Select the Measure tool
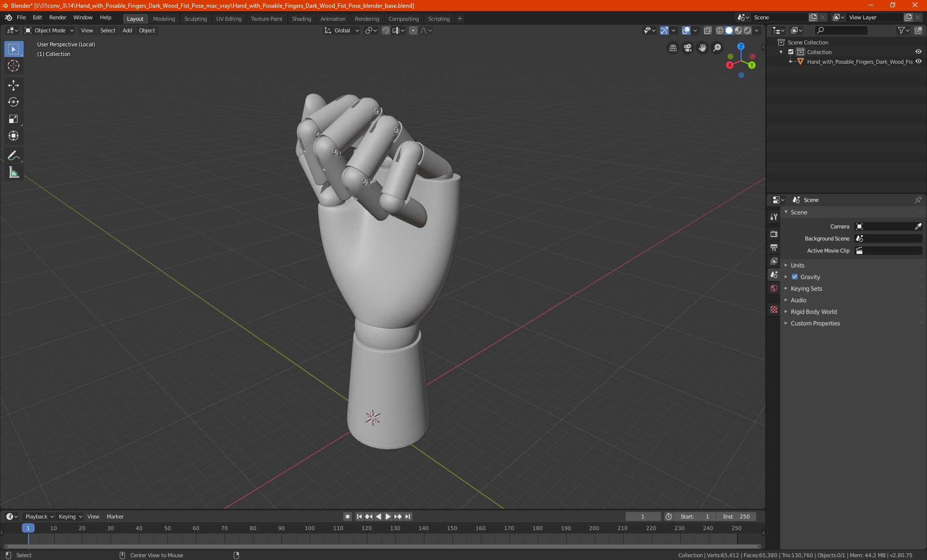927x560 pixels. click(x=14, y=172)
